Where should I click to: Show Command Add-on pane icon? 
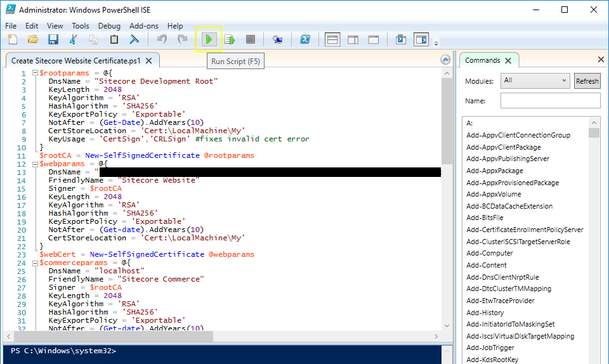coord(421,39)
